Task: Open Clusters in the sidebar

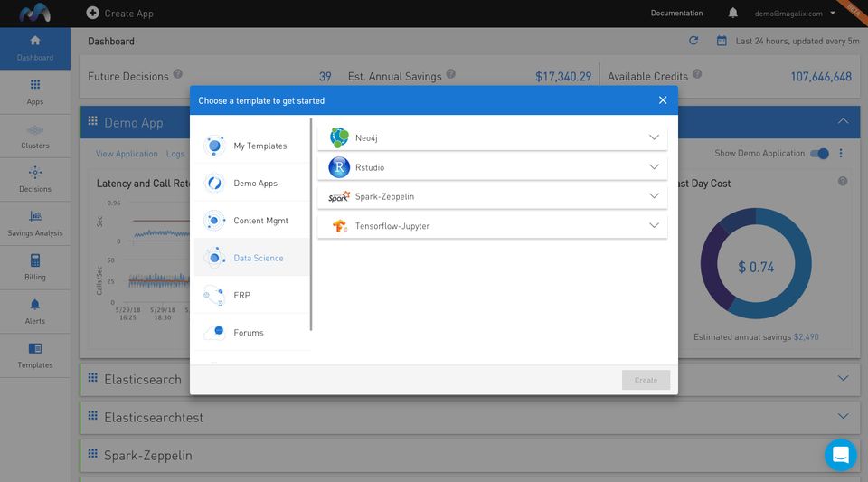Action: click(35, 137)
